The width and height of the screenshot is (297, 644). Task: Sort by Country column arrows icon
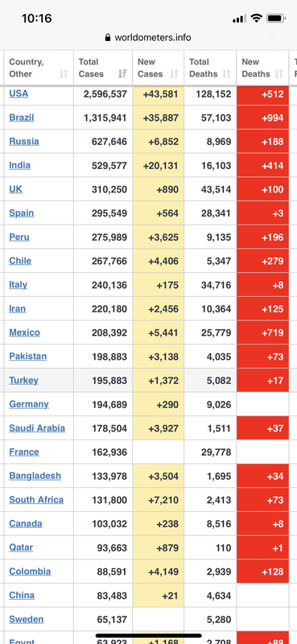pos(64,74)
